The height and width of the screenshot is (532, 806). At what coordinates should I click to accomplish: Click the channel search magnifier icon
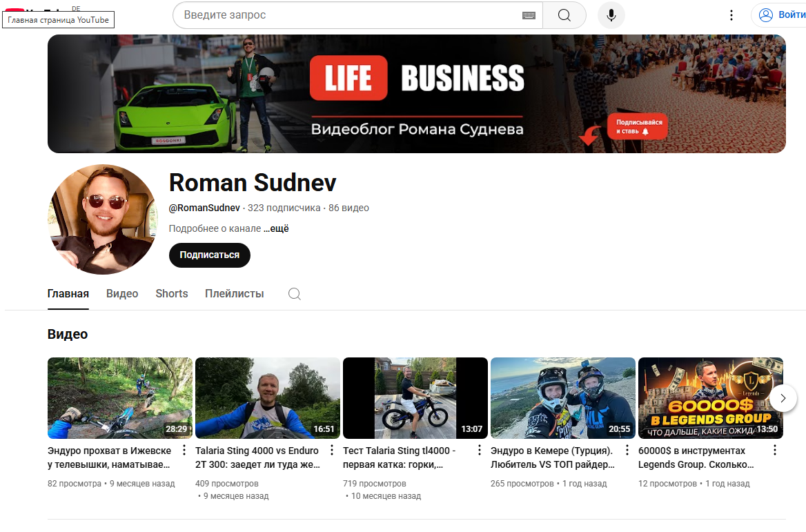click(x=295, y=294)
